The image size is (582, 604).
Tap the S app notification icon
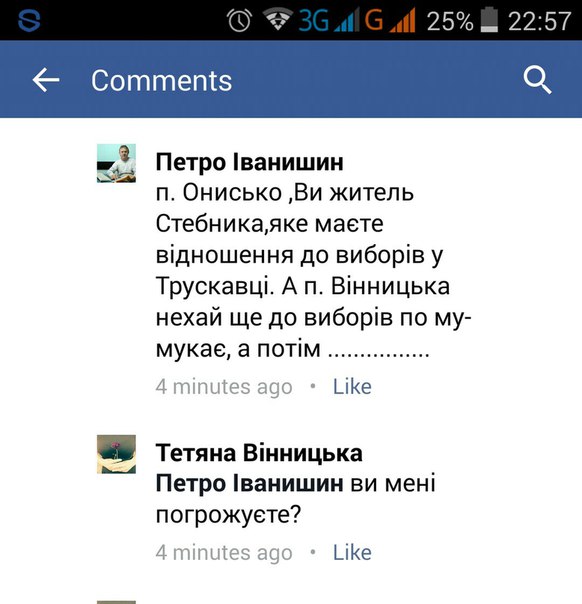[29, 20]
